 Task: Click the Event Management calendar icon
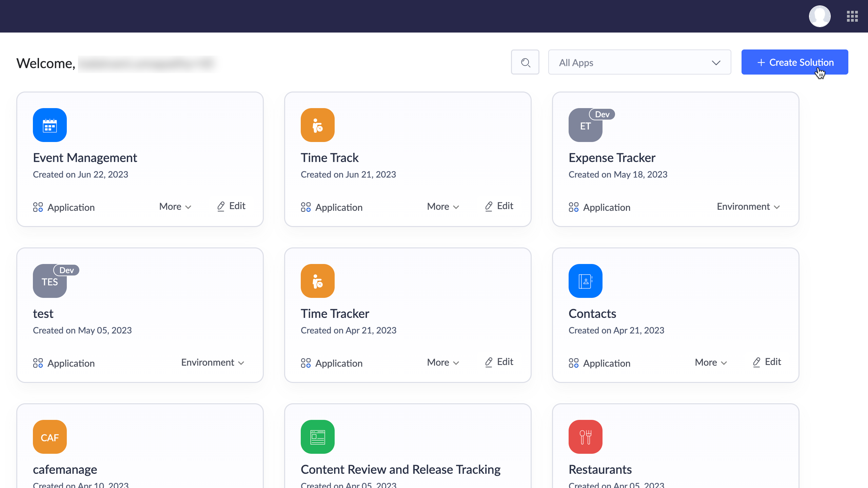point(50,125)
